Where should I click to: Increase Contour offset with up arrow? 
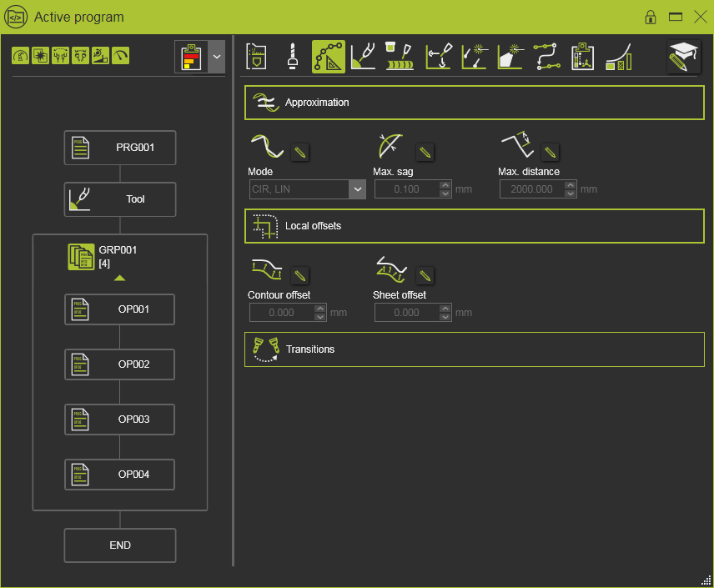[x=320, y=309]
